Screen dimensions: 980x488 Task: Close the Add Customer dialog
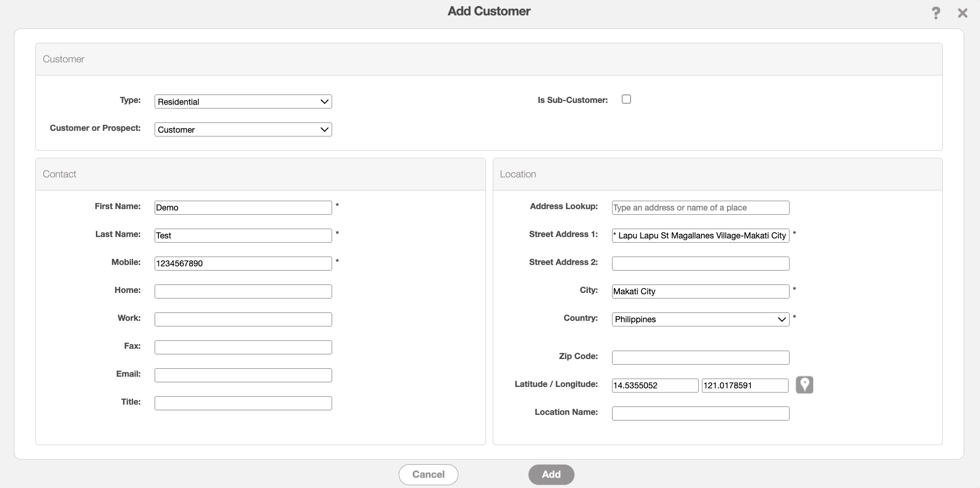pyautogui.click(x=962, y=13)
